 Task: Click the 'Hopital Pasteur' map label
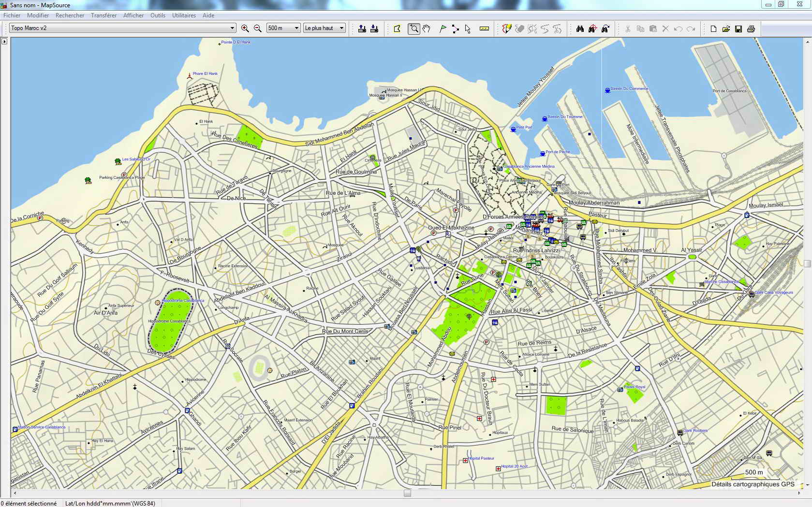point(481,458)
